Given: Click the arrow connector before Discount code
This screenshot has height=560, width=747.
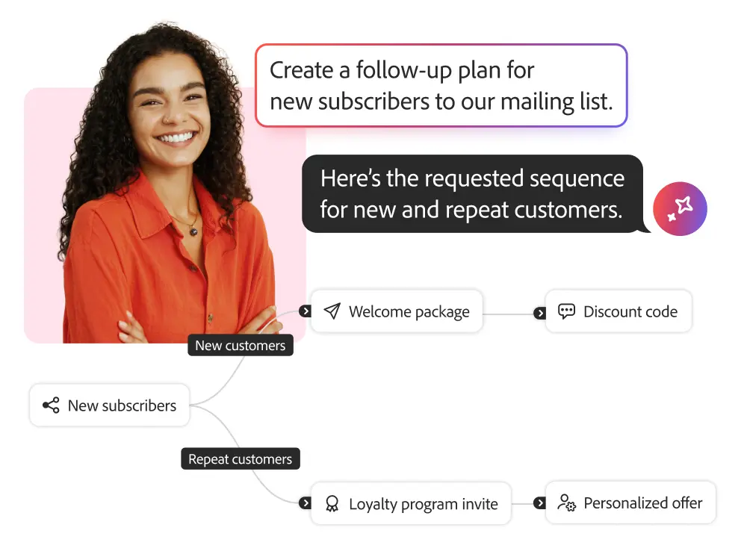Looking at the screenshot, I should [539, 313].
